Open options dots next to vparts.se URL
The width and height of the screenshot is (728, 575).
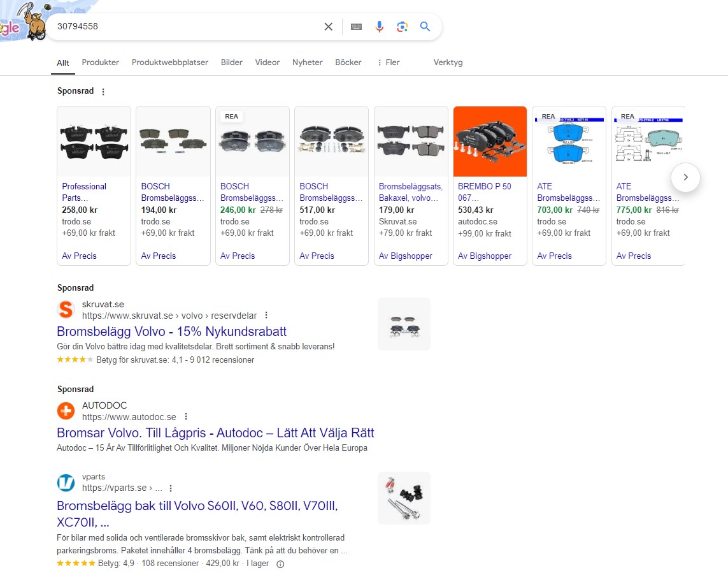[x=171, y=488]
